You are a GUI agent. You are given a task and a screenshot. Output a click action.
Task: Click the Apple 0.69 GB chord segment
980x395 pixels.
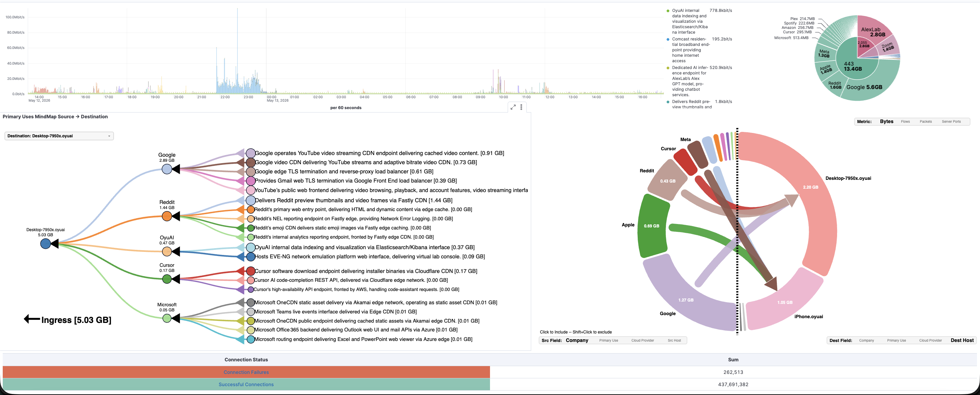652,226
